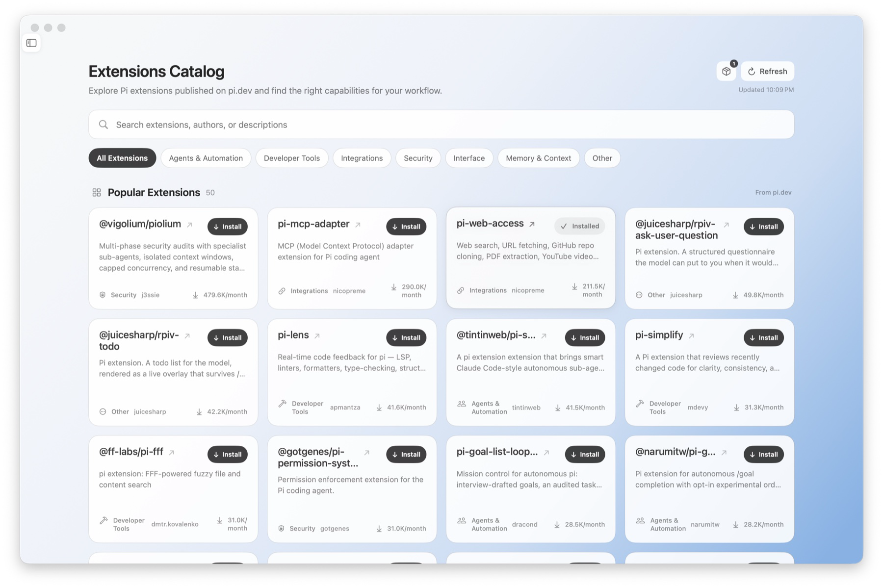Install pi-goal-list-loop... extension
883x588 pixels.
pyautogui.click(x=585, y=454)
